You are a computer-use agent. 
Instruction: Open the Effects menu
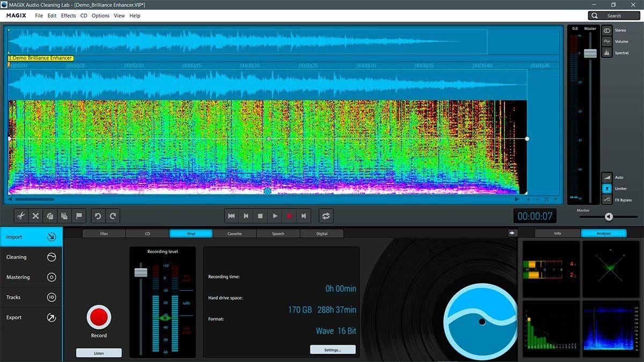(x=69, y=16)
